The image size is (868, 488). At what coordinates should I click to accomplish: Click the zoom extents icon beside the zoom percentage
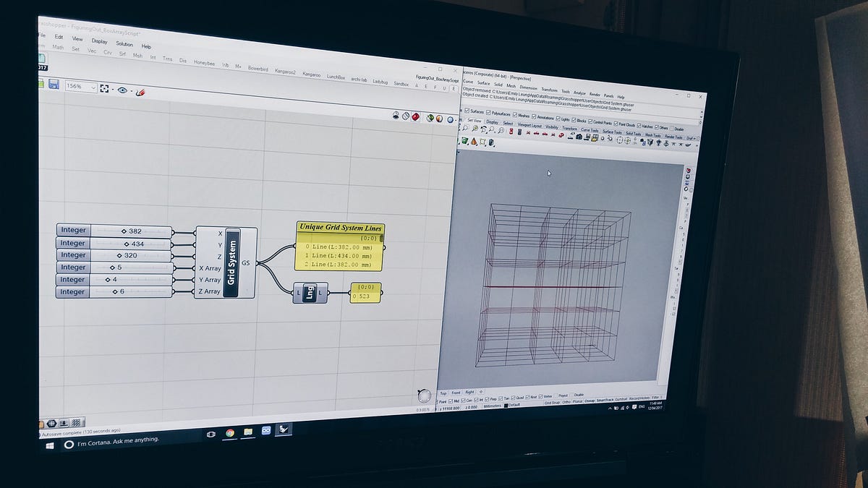(x=104, y=89)
